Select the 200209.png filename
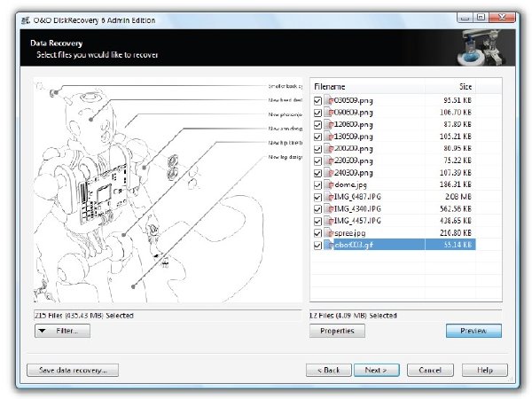The image size is (532, 399). click(354, 149)
